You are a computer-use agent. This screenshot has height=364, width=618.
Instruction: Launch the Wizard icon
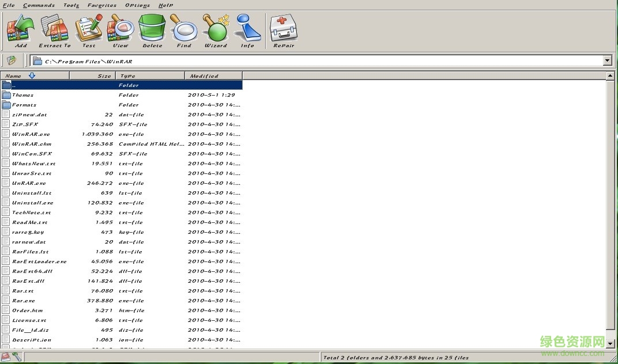click(216, 29)
